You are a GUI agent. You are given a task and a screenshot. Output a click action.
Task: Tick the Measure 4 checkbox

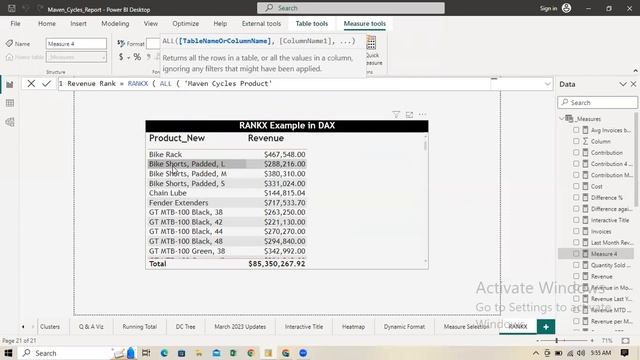[576, 254]
